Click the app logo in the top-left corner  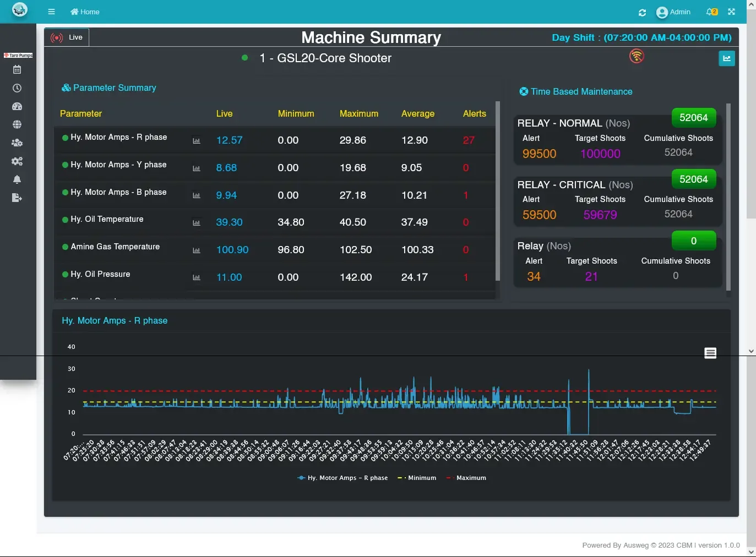click(20, 9)
